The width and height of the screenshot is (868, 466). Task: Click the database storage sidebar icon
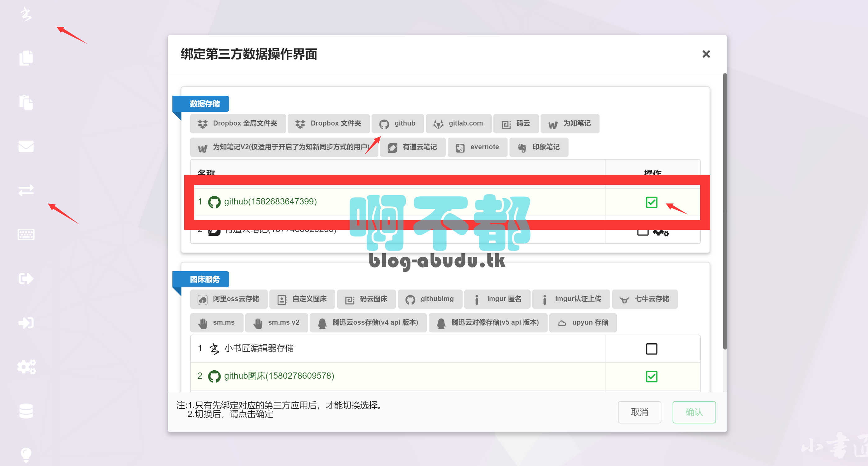(x=26, y=411)
